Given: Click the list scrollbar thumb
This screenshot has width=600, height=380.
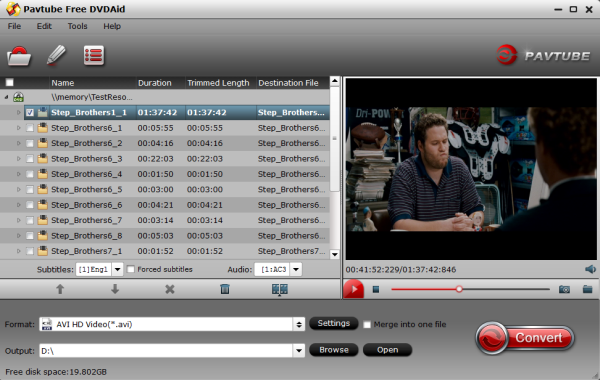Looking at the screenshot, I should pos(334,138).
